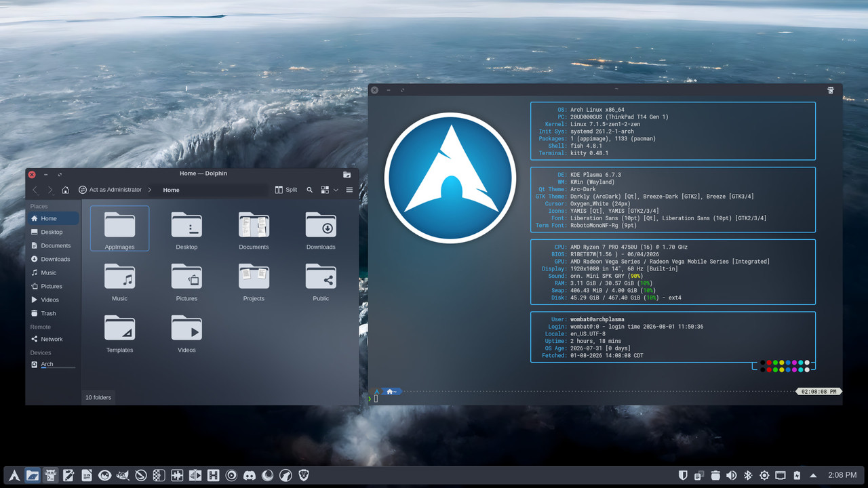This screenshot has width=868, height=488.
Task: Launch GIMP from the taskbar
Action: point(123,476)
